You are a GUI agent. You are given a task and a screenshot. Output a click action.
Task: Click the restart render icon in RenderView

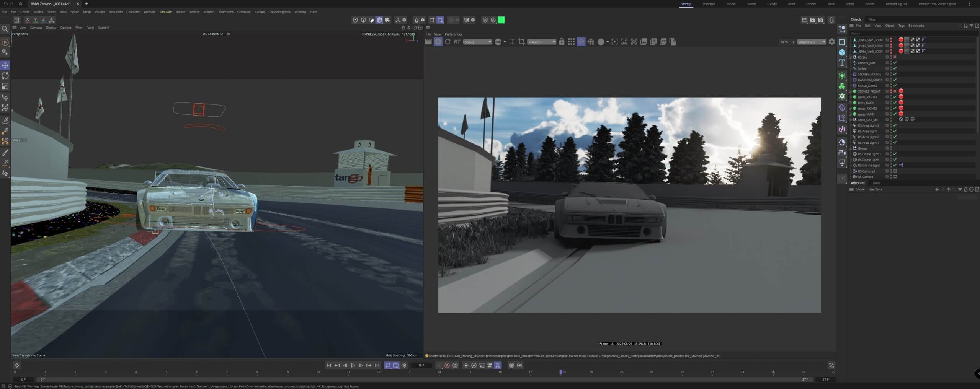click(x=448, y=42)
